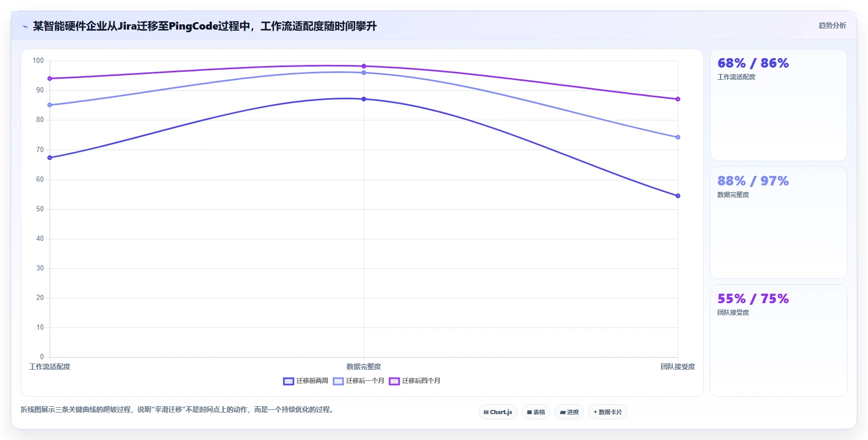The image size is (868, 440).
Task: Click the Chart.js tag
Action: pyautogui.click(x=498, y=412)
